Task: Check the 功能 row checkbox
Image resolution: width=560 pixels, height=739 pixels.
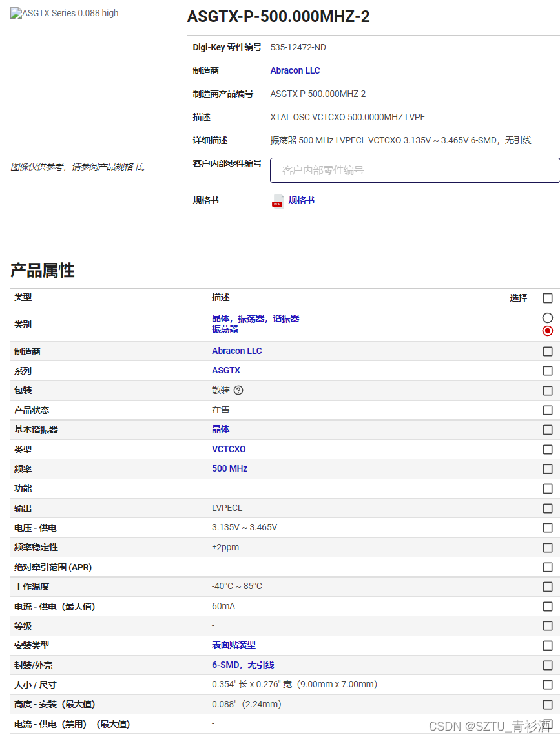Action: click(x=548, y=489)
